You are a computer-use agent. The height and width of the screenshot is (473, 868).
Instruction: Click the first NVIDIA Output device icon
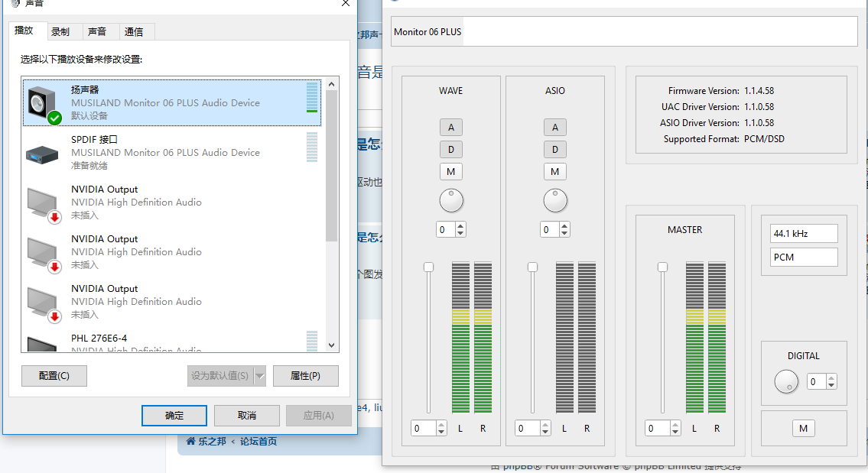tap(42, 202)
